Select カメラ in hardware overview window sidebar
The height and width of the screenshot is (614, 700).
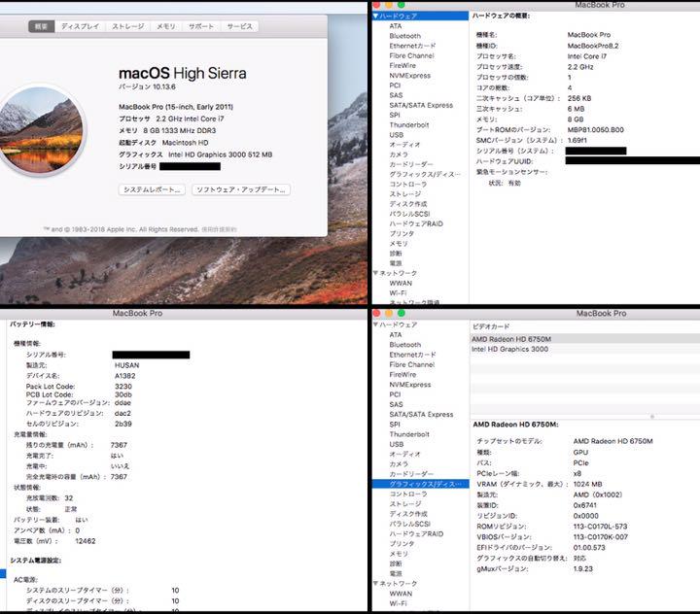pyautogui.click(x=399, y=154)
